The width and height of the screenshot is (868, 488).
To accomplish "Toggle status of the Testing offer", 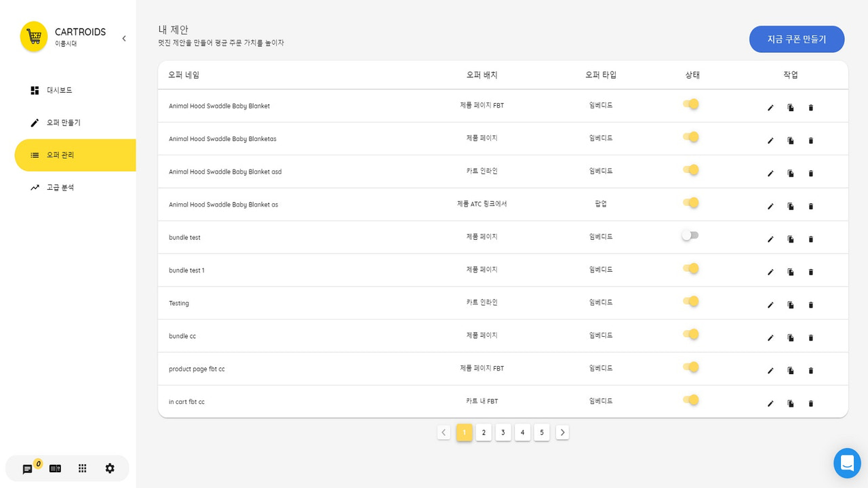I will click(690, 302).
